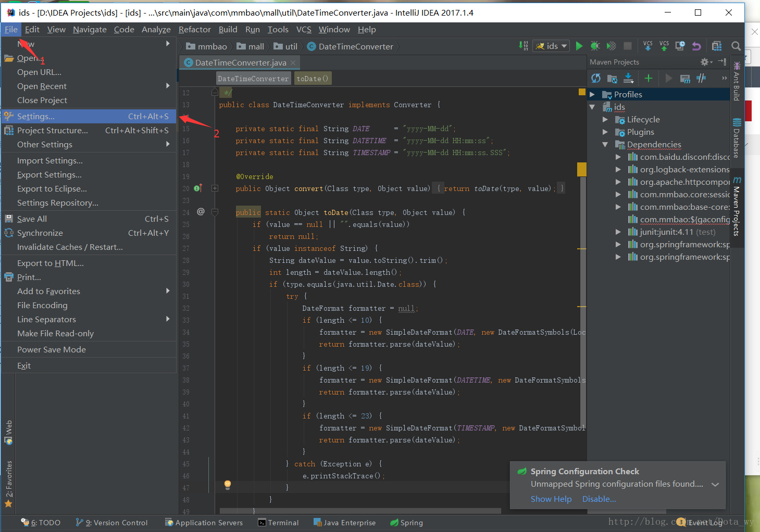Viewport: 760px width, 532px height.
Task: Click the Maven Projects side tab
Action: click(737, 206)
